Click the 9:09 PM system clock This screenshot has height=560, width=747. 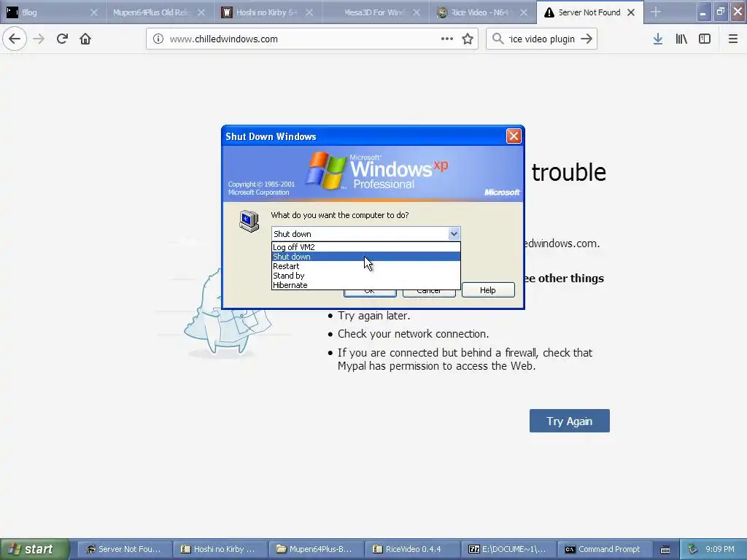[720, 549]
